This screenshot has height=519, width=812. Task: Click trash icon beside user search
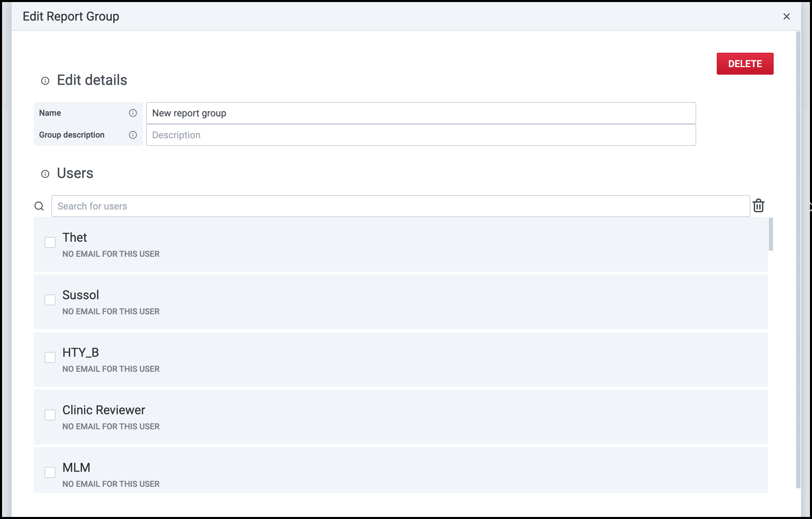759,206
